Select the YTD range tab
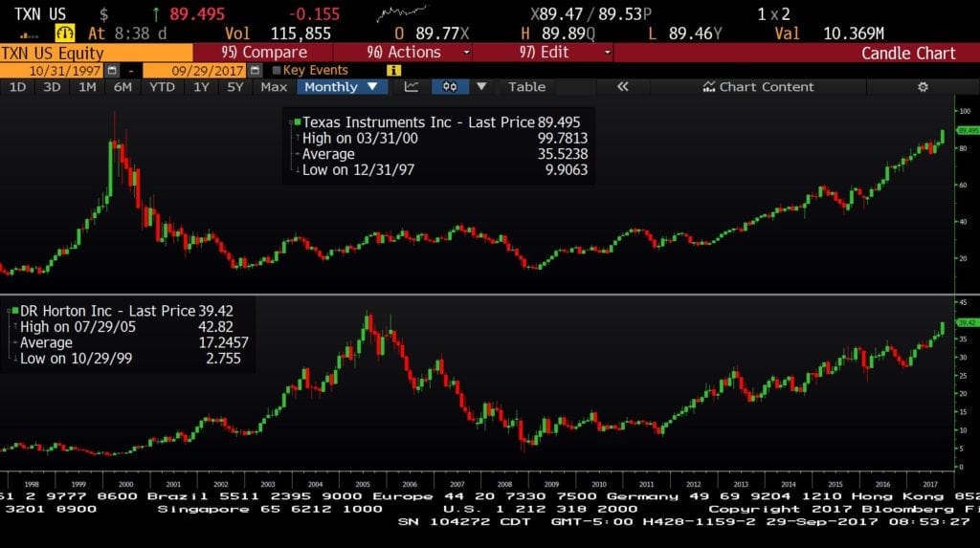The width and height of the screenshot is (980, 548). [163, 87]
